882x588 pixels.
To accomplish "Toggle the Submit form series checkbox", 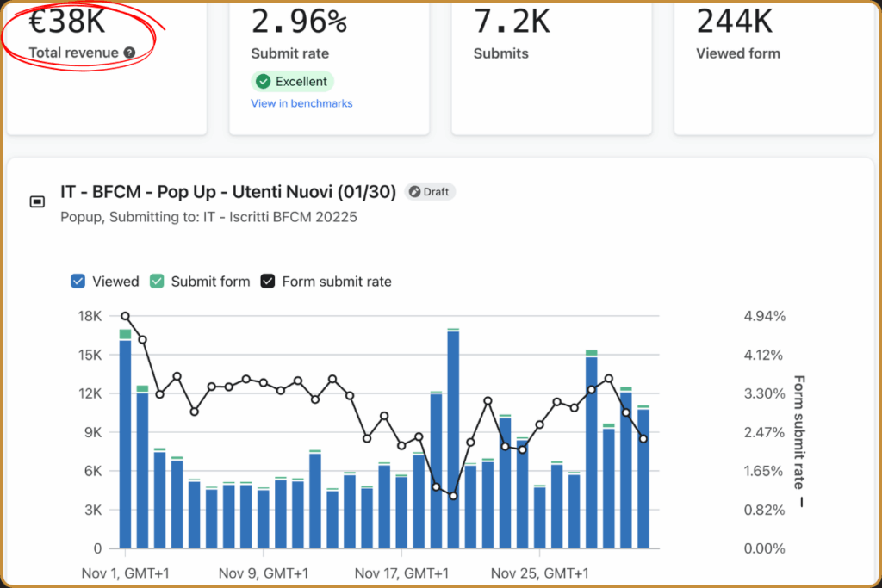I will [157, 281].
